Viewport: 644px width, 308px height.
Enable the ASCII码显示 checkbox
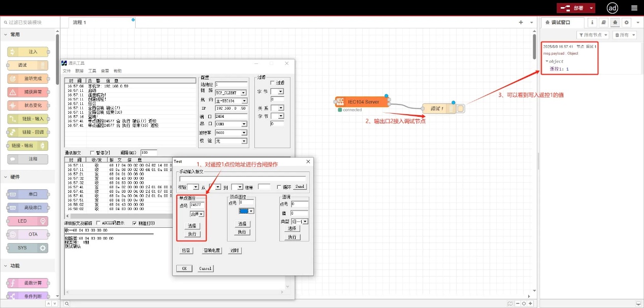99,223
